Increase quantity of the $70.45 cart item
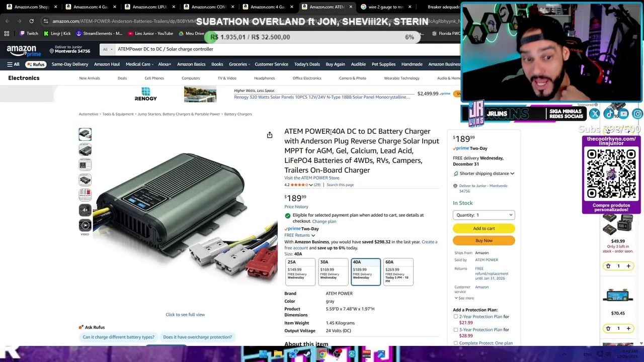644x362 pixels. (628, 328)
